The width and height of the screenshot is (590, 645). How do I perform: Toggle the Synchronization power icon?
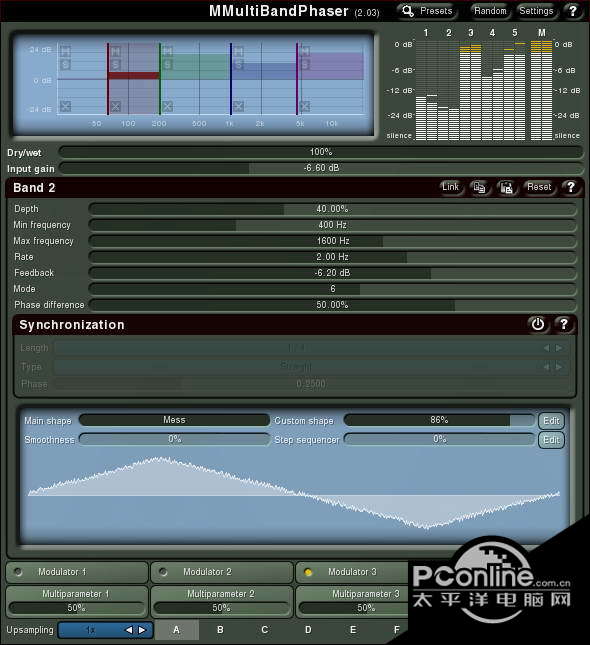click(538, 324)
